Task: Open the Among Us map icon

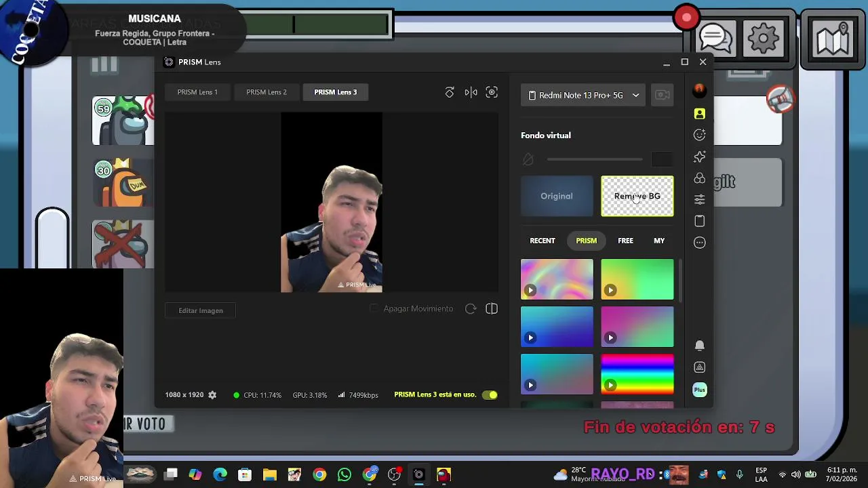Action: pyautogui.click(x=833, y=39)
